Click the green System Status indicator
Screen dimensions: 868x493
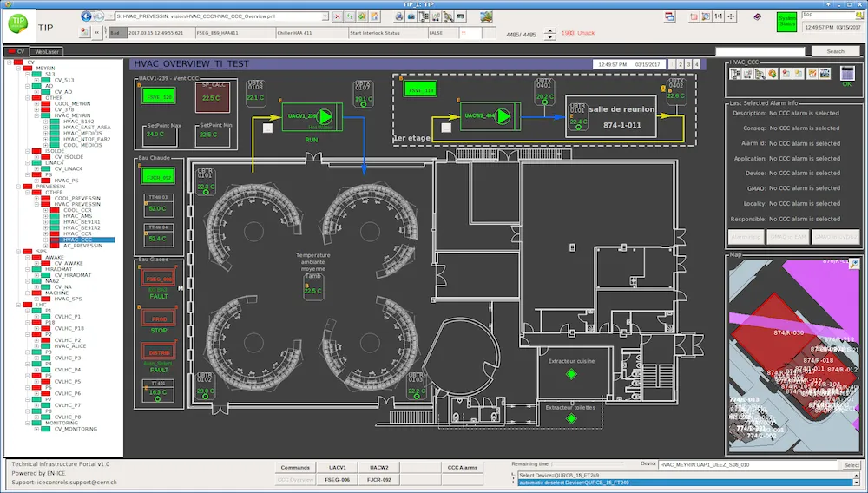point(786,22)
